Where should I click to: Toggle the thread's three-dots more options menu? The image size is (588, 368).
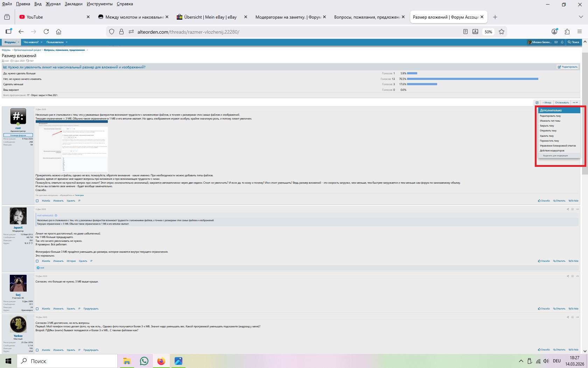pos(575,103)
